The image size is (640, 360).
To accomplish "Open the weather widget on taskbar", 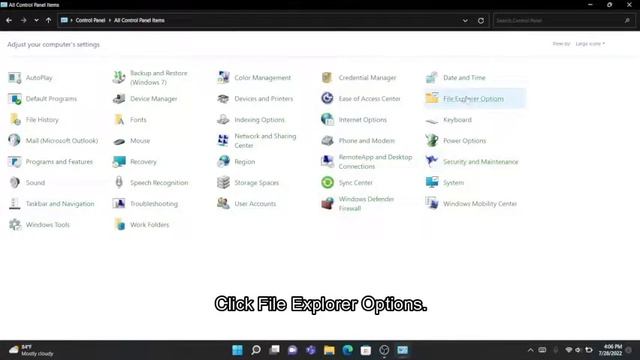I will tap(31, 350).
